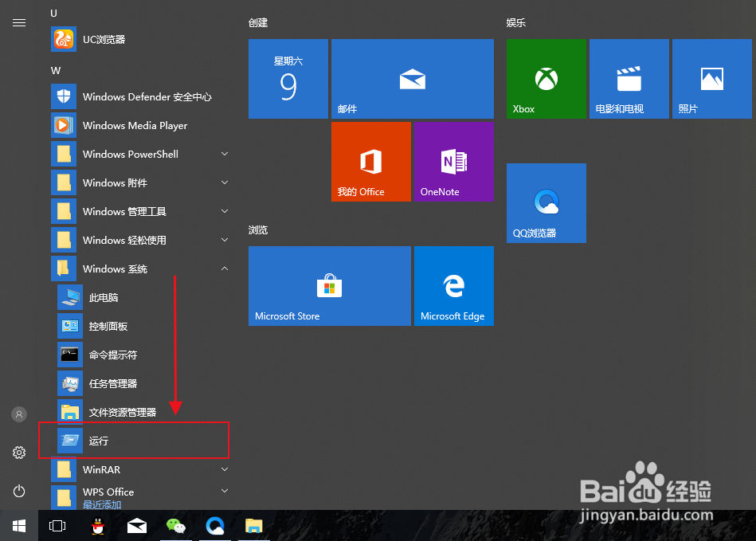The image size is (756, 541).
Task: Expand the Windows PowerShell folder chevron
Action: click(225, 154)
